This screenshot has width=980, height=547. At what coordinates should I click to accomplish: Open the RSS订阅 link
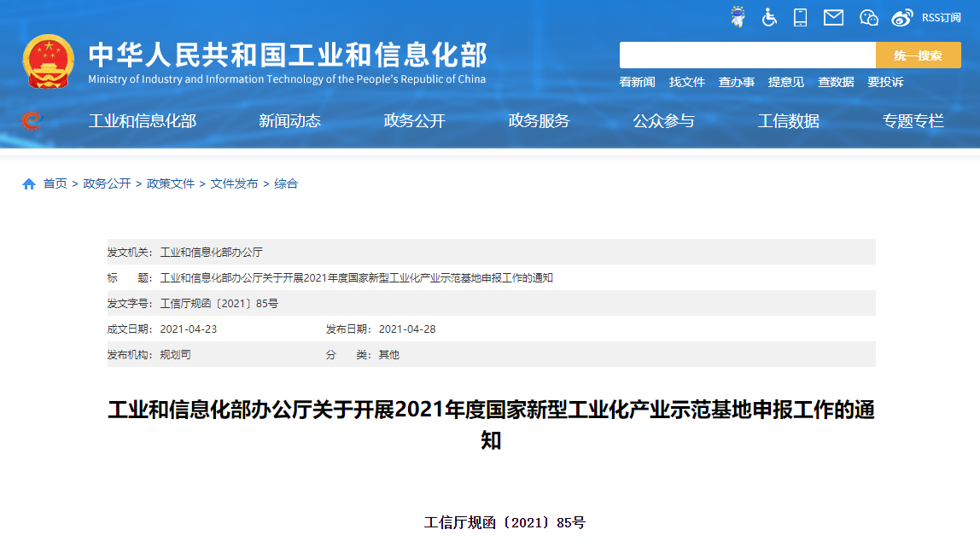coord(941,17)
